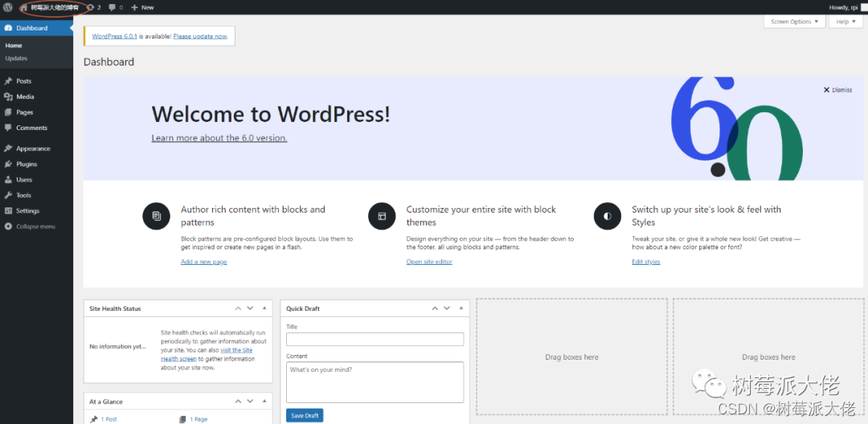Toggle the Site Health Status panel
The image size is (868, 424).
click(x=264, y=308)
